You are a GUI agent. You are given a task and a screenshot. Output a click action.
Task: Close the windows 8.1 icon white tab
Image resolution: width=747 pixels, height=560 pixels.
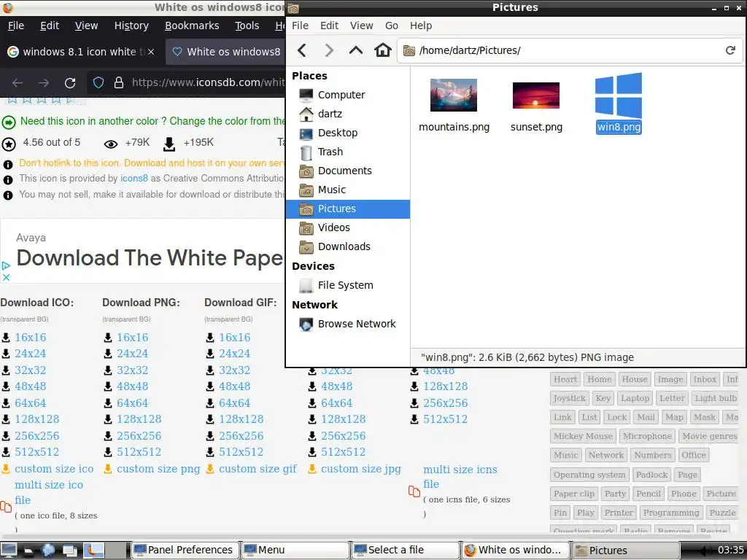click(x=151, y=52)
